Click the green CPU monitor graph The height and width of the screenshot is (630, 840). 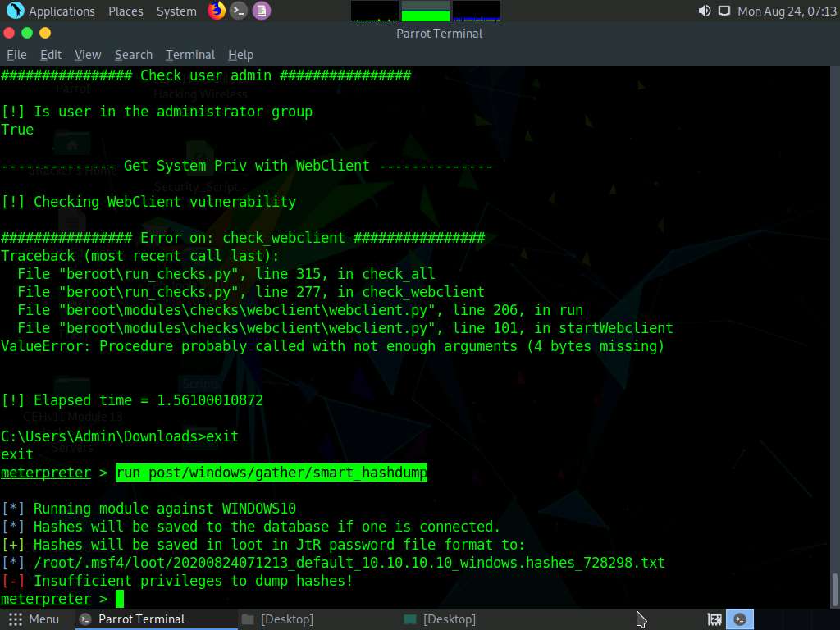[x=426, y=11]
